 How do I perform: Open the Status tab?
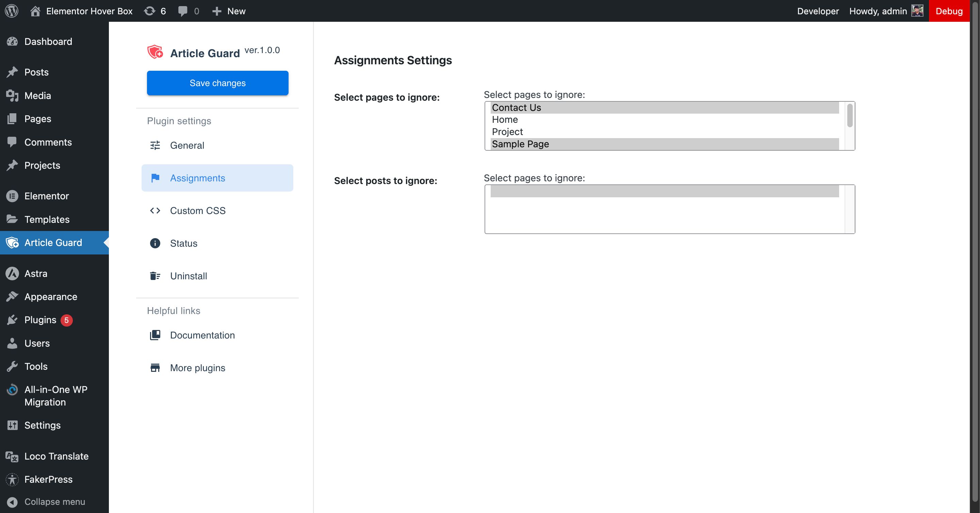click(217, 243)
